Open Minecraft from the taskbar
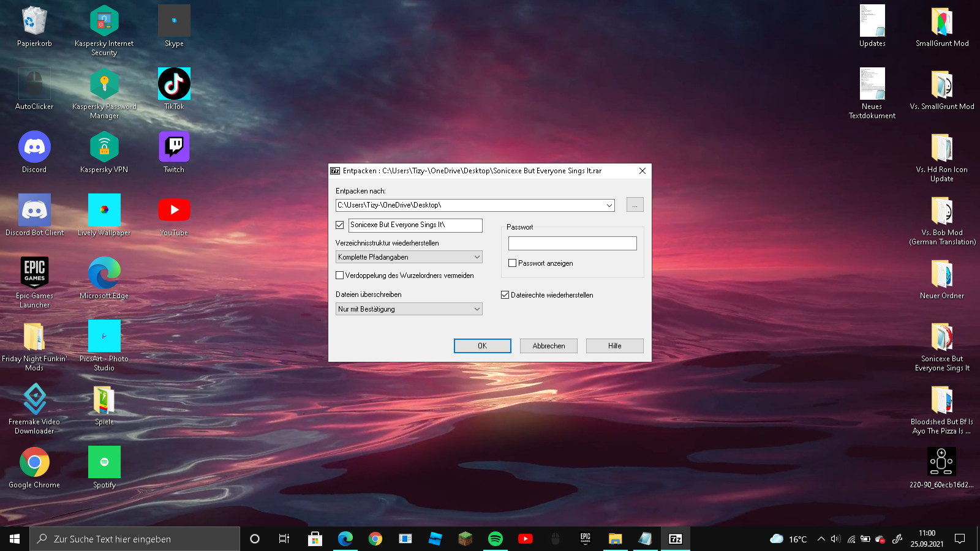 [x=465, y=539]
